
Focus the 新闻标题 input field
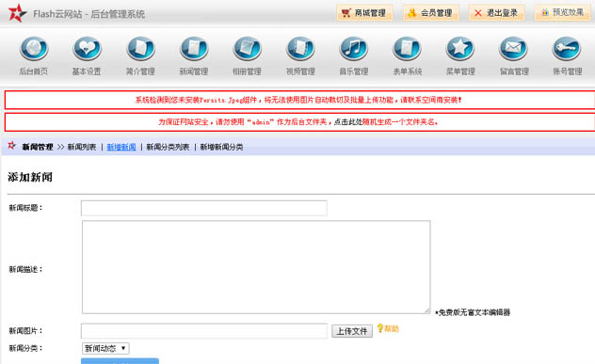[x=204, y=208]
